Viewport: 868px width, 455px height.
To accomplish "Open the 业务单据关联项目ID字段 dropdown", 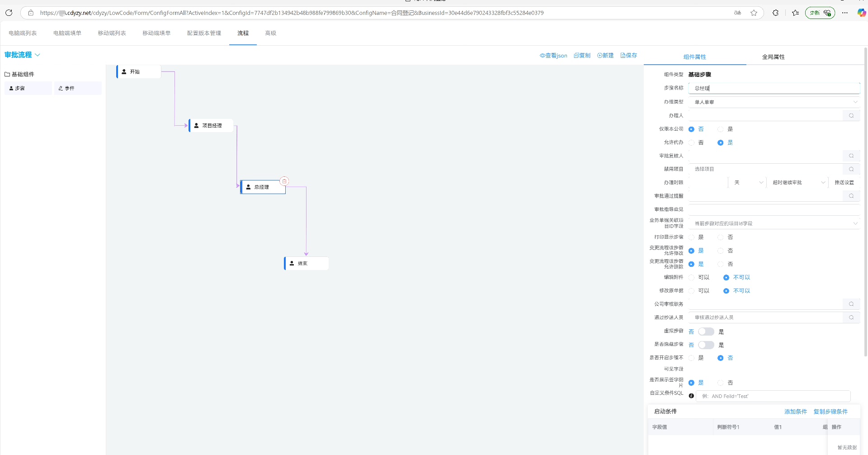I will (774, 223).
